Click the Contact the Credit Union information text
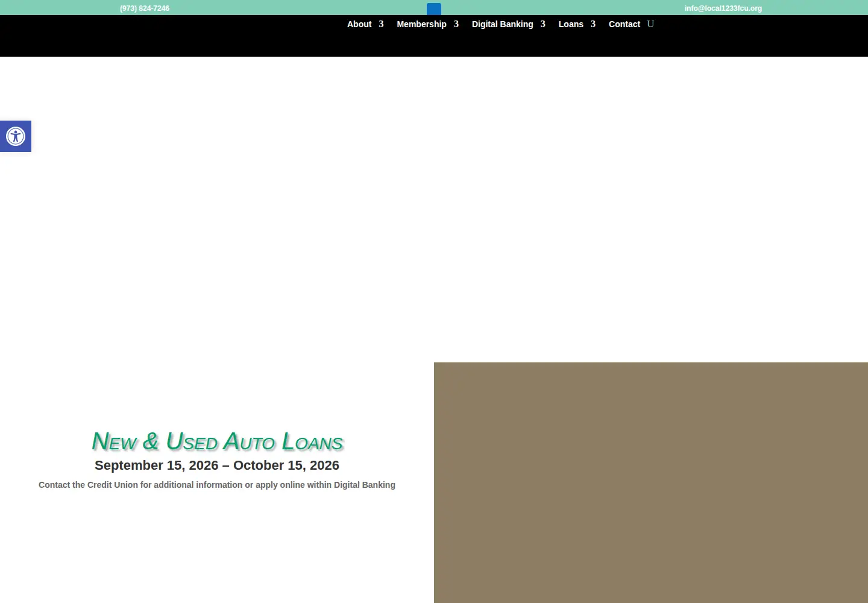 coord(217,485)
